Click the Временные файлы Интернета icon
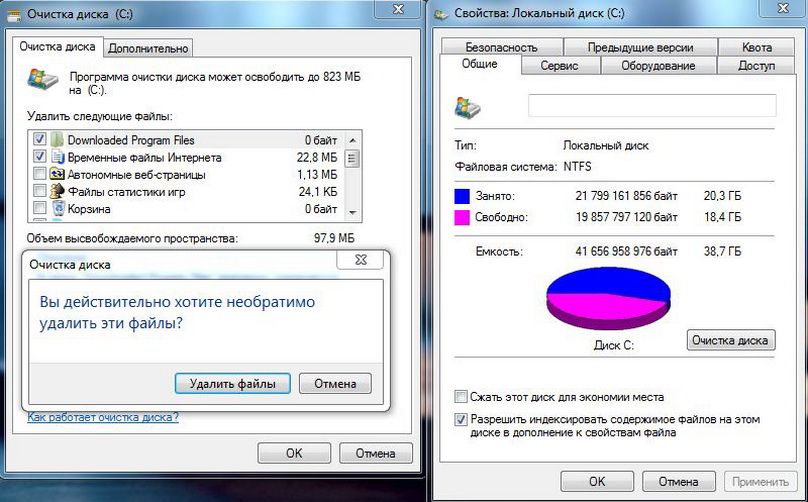 click(58, 157)
